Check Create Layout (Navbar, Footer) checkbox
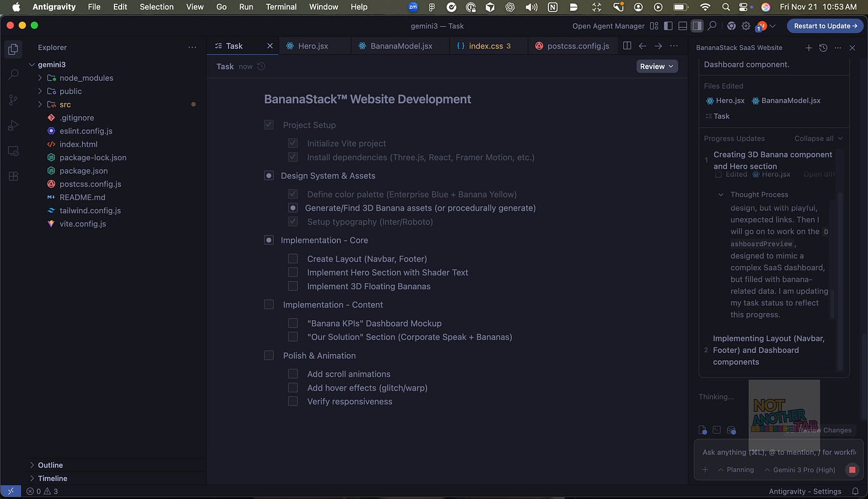 293,259
